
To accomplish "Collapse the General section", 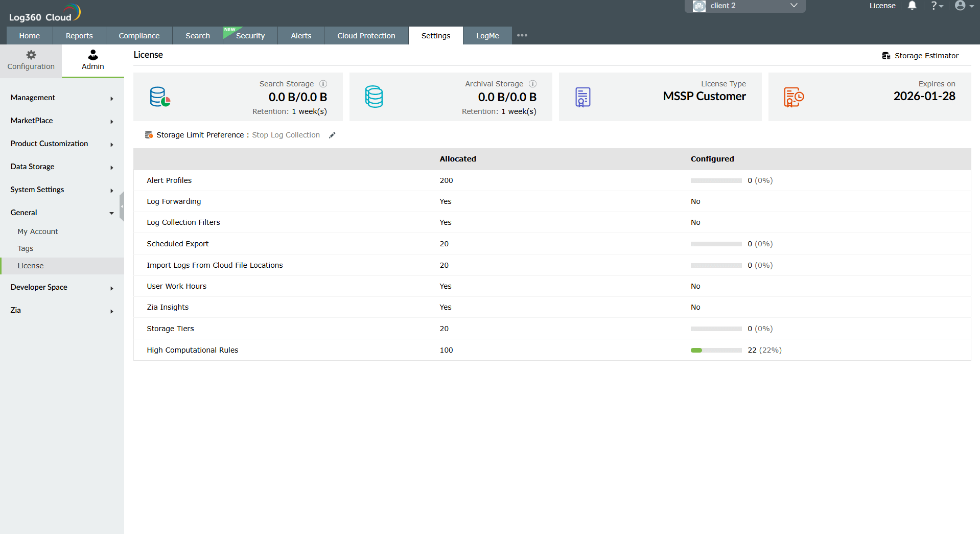I will tap(62, 213).
